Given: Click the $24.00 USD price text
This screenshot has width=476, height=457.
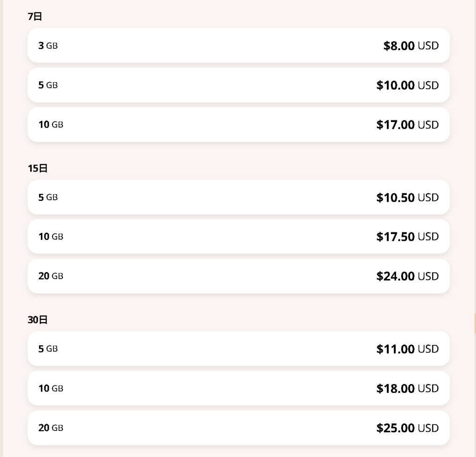Looking at the screenshot, I should (x=407, y=276).
